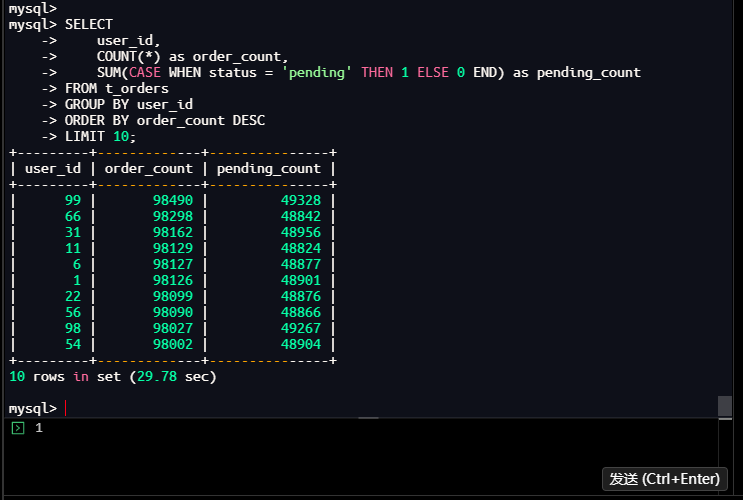Click the 'GROUP BY user_id' line
Screen dimensions: 743x500
(129, 105)
